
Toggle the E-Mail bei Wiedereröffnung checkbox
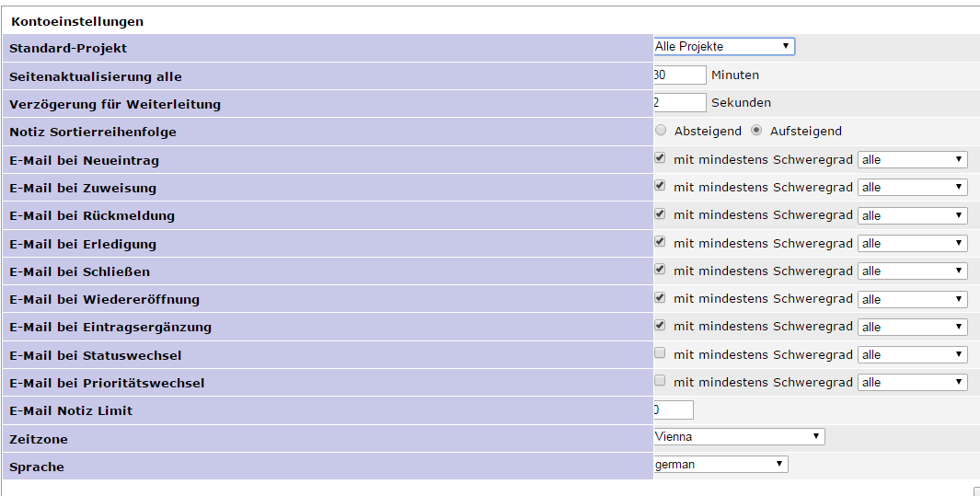[x=660, y=297]
